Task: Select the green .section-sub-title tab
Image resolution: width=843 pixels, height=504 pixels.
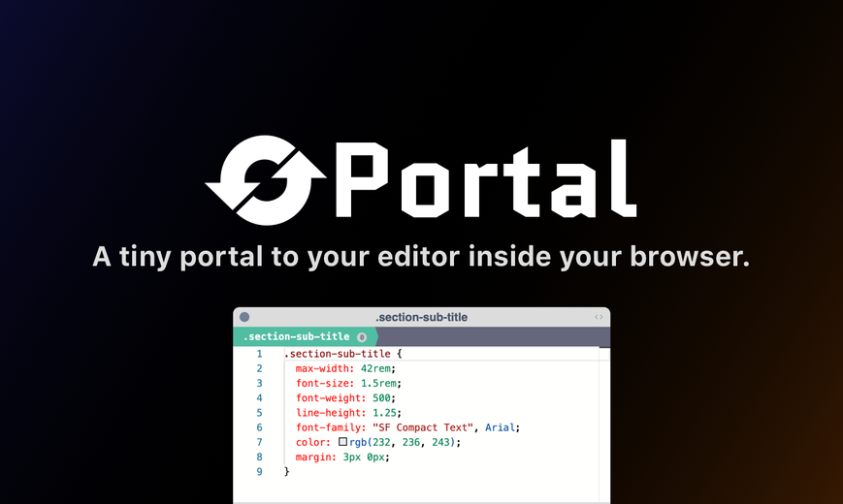Action: pos(305,337)
